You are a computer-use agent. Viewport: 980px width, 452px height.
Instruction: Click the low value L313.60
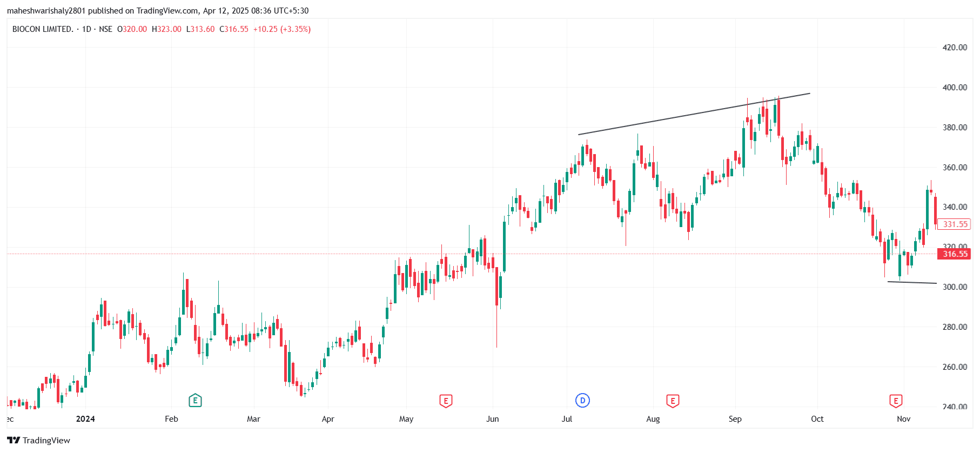coord(200,29)
